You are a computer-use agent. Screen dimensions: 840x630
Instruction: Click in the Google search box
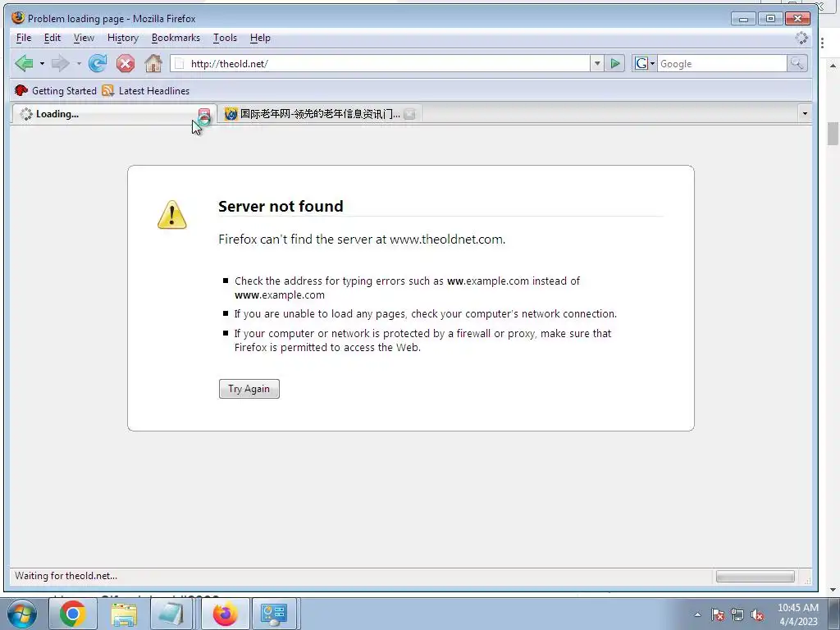[x=722, y=64]
